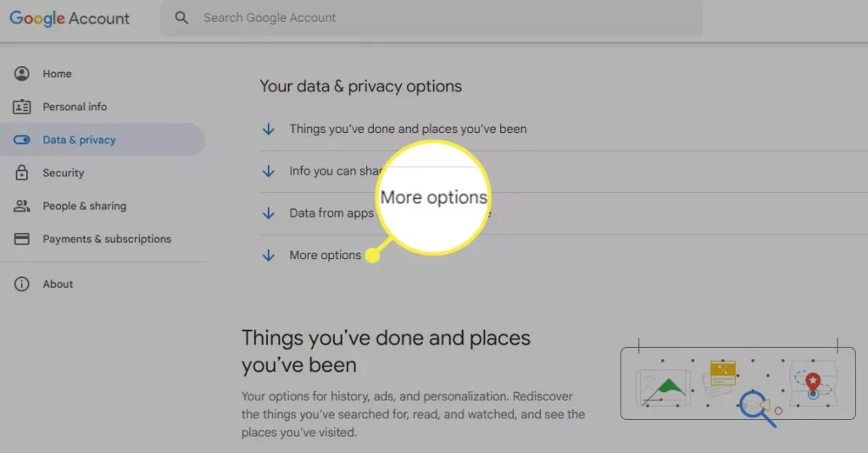The height and width of the screenshot is (453, 868).
Task: Click the search magnifier icon
Action: click(181, 18)
